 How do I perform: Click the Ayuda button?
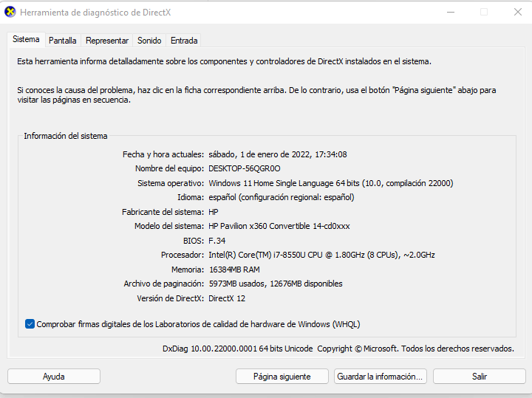54,377
